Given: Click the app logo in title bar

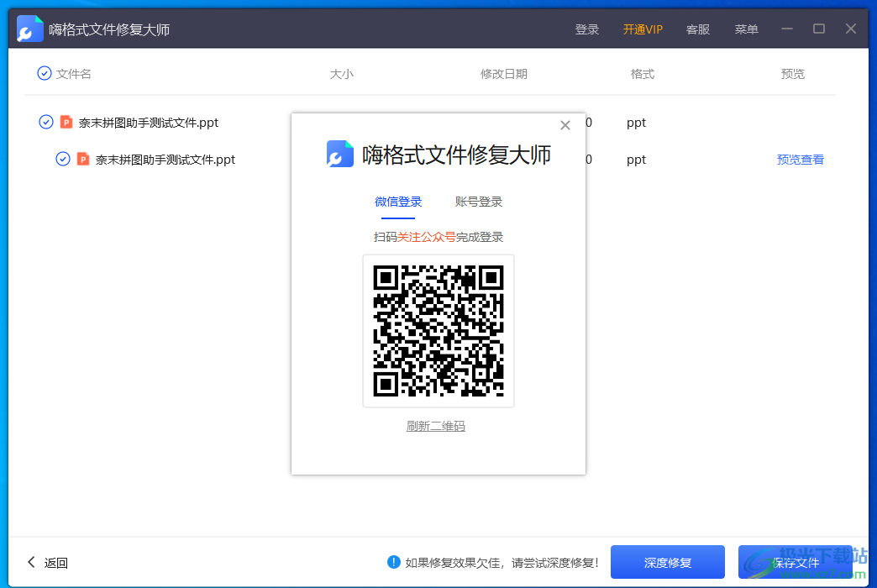Looking at the screenshot, I should pyautogui.click(x=29, y=29).
